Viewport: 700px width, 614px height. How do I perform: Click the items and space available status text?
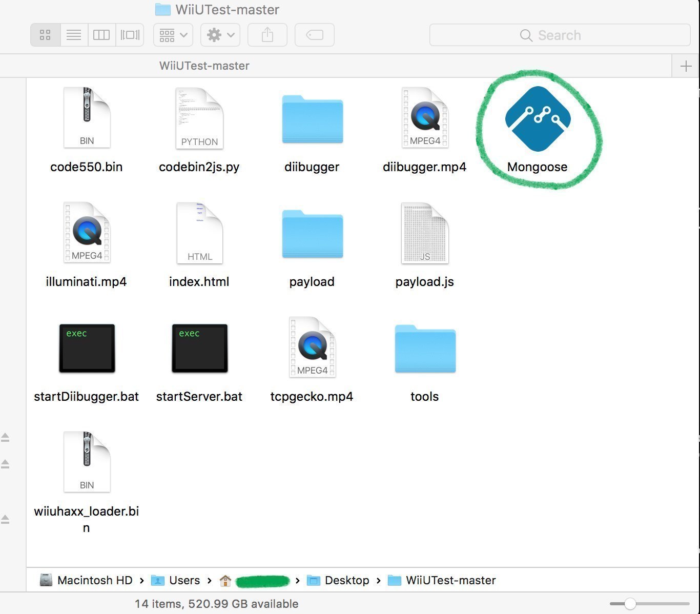pos(216,604)
